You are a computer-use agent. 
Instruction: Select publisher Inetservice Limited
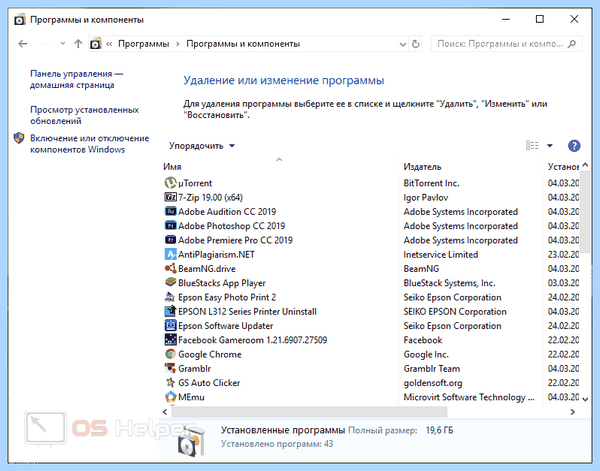pyautogui.click(x=440, y=254)
